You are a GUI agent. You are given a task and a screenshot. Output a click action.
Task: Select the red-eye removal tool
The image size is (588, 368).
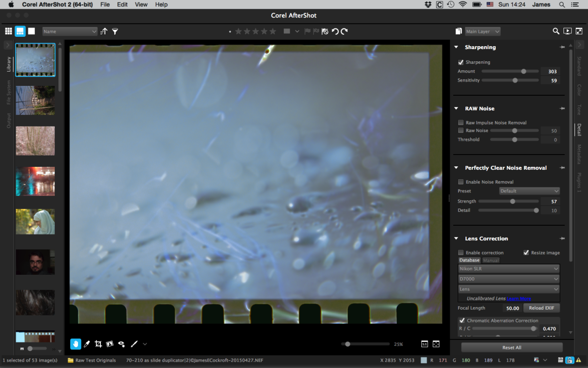pos(121,344)
